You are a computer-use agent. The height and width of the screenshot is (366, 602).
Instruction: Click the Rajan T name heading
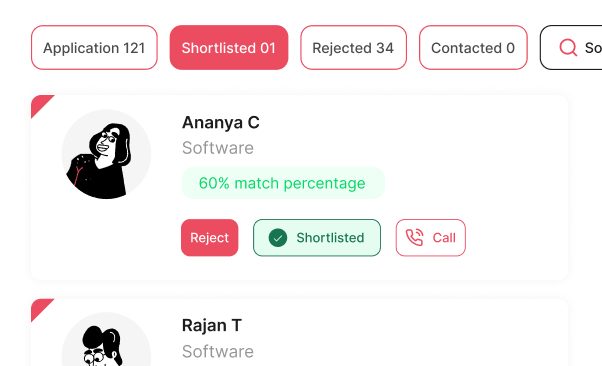(x=212, y=326)
